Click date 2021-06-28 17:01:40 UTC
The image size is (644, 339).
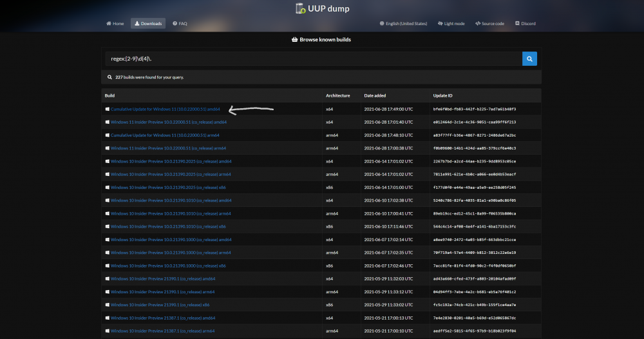(x=388, y=122)
